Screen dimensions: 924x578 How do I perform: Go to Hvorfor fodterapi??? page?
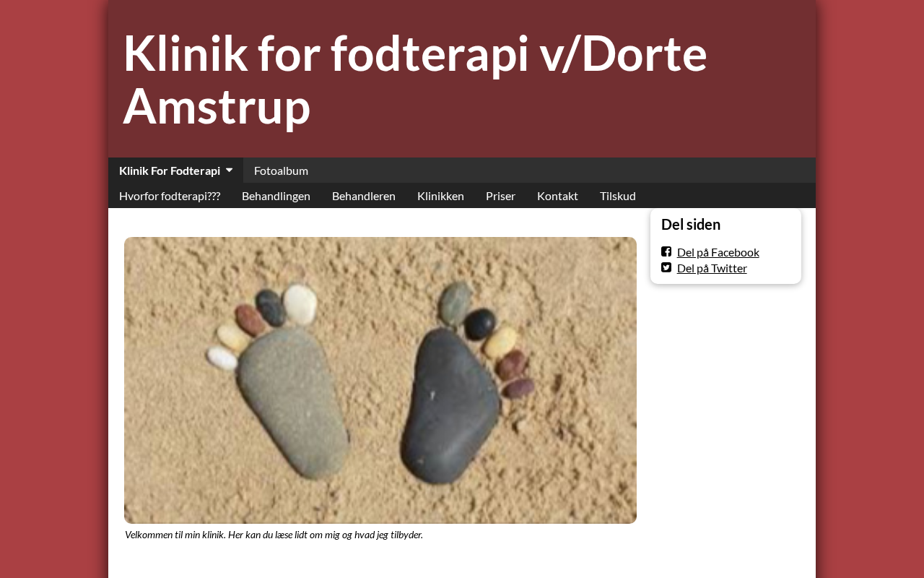(170, 196)
